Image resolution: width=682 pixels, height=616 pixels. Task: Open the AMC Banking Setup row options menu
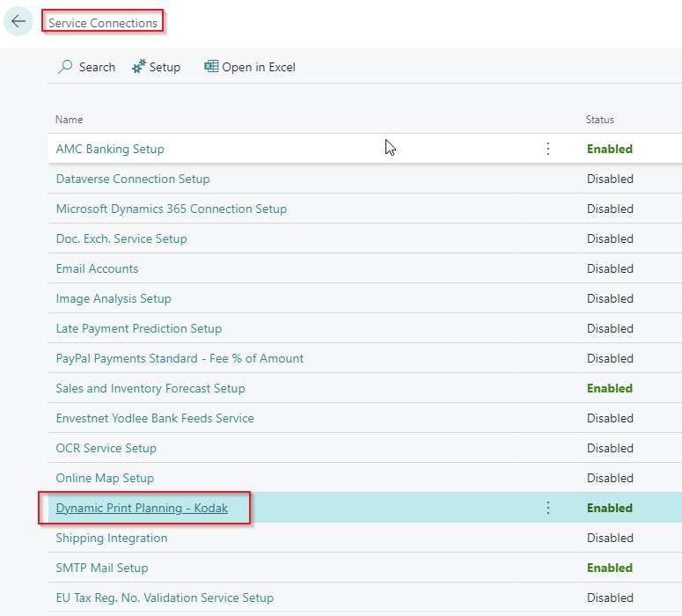tap(548, 149)
